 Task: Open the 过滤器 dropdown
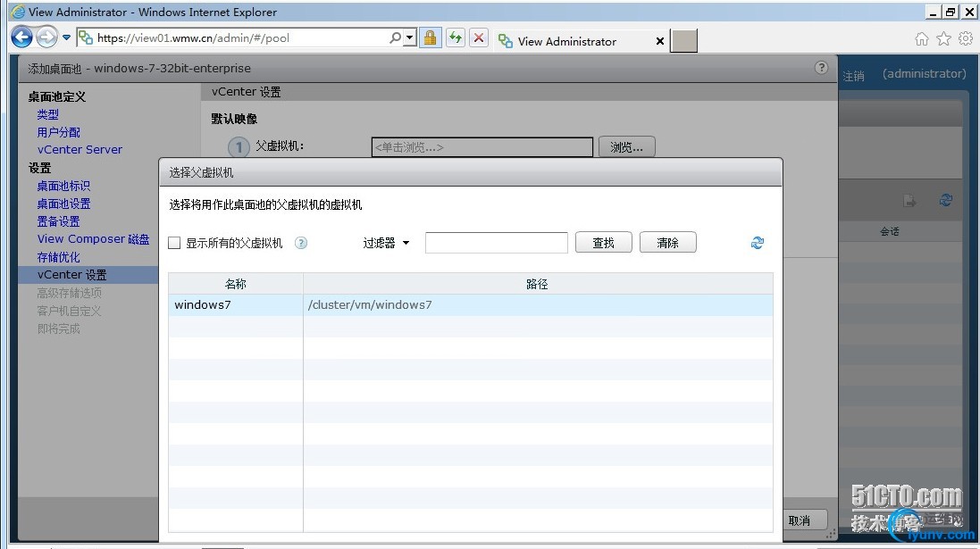pos(386,243)
